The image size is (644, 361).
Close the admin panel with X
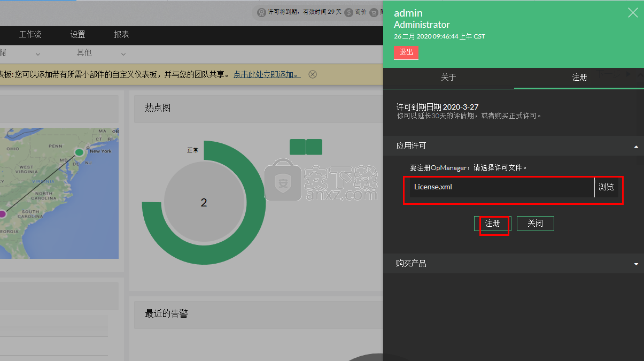[633, 13]
